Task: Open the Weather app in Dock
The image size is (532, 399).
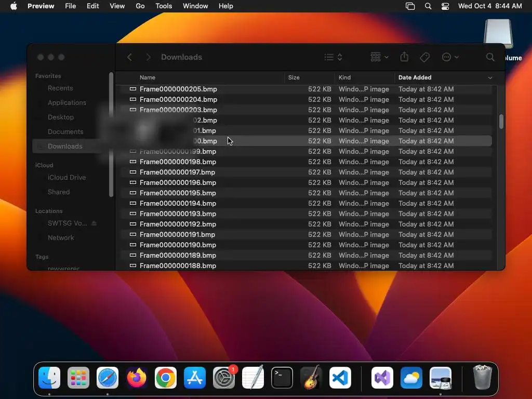Action: tap(411, 378)
